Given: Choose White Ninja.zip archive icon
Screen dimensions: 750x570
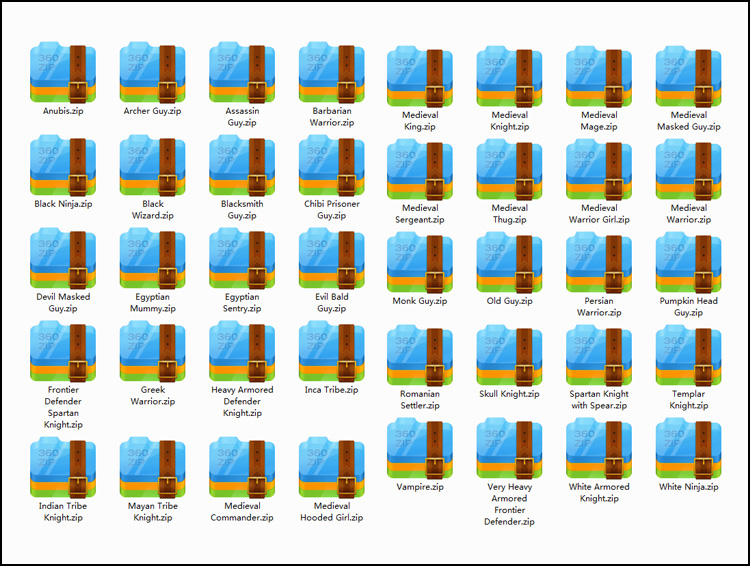Looking at the screenshot, I should pos(689,449).
